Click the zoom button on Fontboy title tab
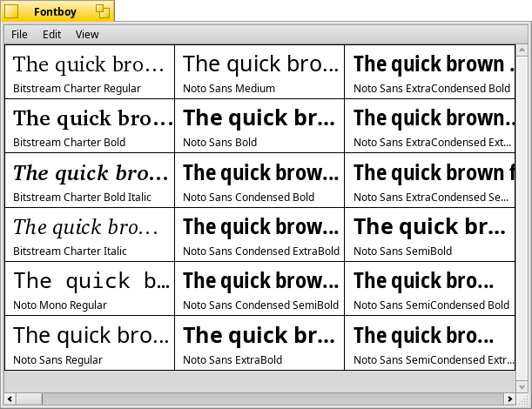The height and width of the screenshot is (409, 532). point(103,11)
